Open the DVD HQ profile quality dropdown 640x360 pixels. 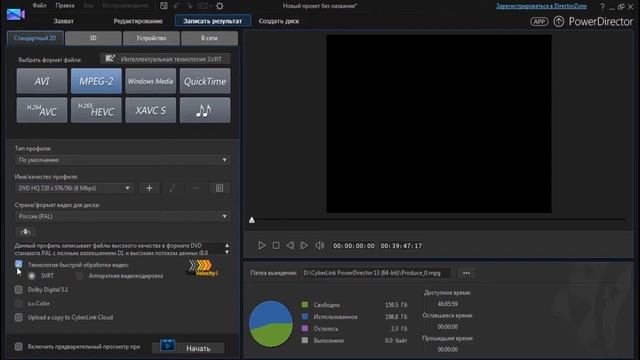point(74,188)
